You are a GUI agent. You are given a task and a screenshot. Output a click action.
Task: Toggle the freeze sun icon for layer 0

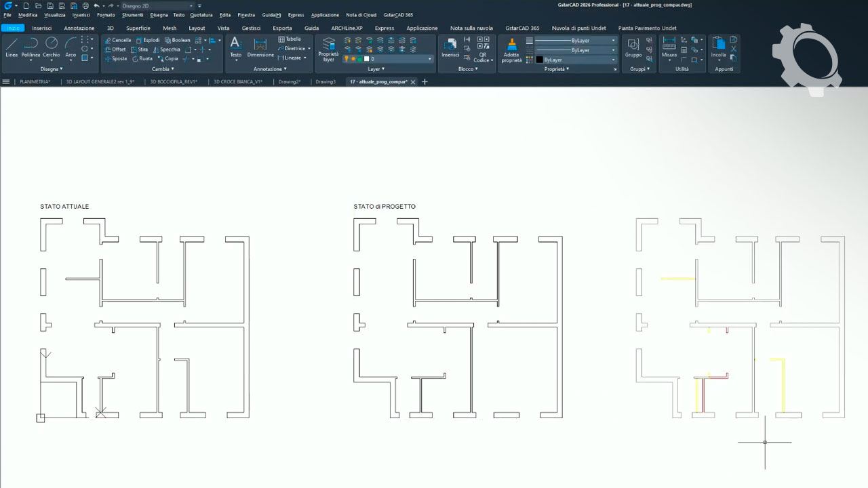[353, 59]
